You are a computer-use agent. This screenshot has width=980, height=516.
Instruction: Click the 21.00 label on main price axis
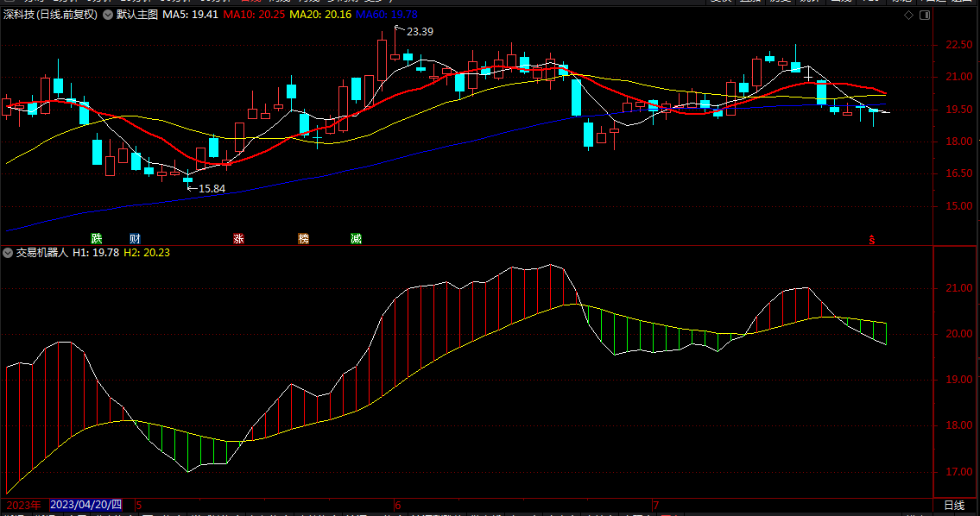958,77
